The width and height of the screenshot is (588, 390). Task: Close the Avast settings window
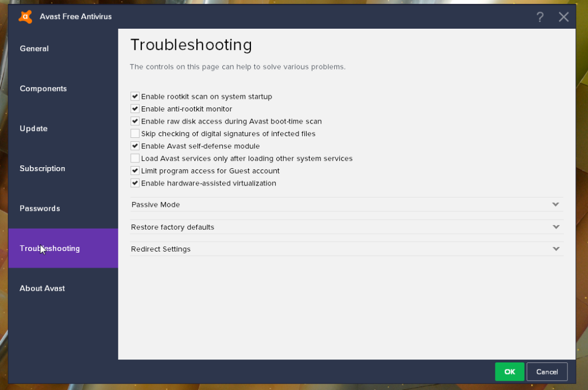click(563, 17)
